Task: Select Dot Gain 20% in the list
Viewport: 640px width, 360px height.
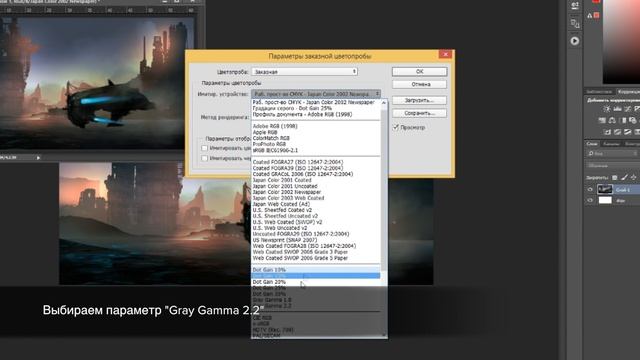Action: pyautogui.click(x=316, y=282)
